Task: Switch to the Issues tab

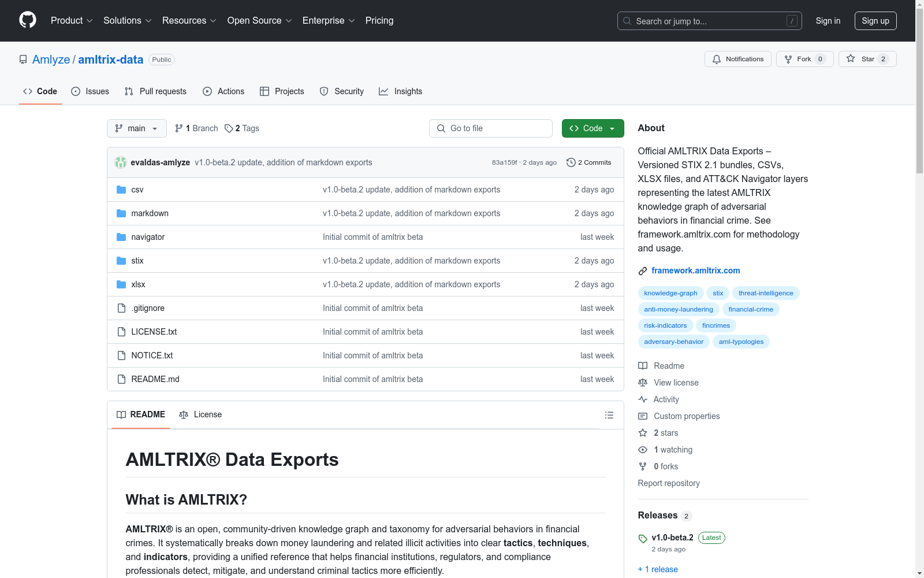Action: pos(90,91)
